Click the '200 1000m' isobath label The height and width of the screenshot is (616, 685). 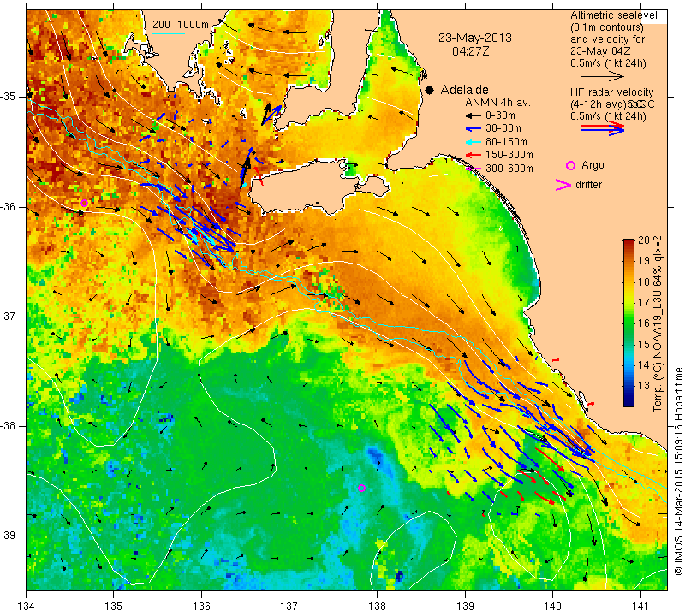pos(181,25)
